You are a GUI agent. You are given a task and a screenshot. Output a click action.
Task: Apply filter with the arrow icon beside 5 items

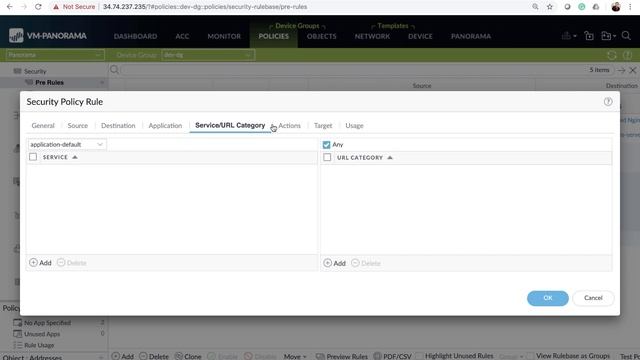(621, 70)
